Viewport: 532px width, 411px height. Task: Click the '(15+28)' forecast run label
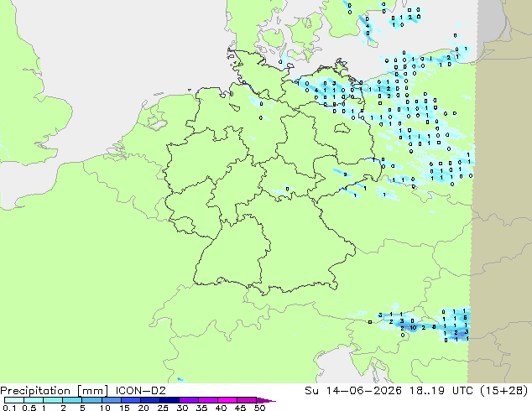tap(504, 391)
